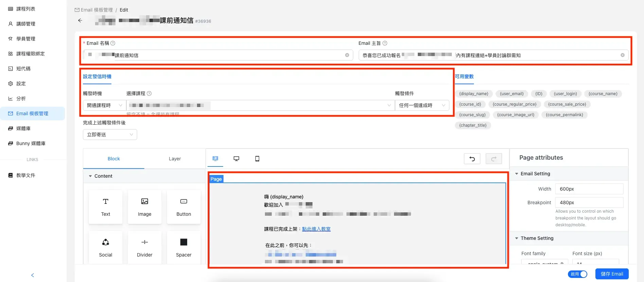Screen dimensions: 644x282
Task: Click the Email 名稱 help icon
Action: (113, 43)
